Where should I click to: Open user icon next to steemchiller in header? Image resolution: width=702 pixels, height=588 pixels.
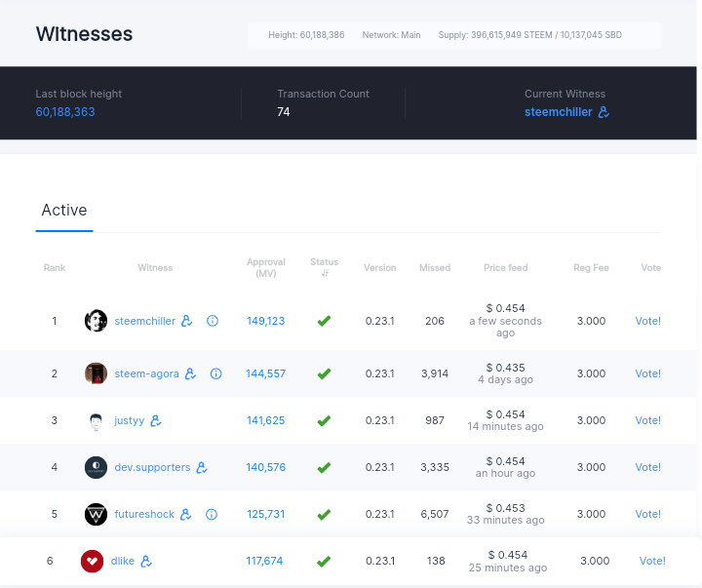(x=604, y=112)
